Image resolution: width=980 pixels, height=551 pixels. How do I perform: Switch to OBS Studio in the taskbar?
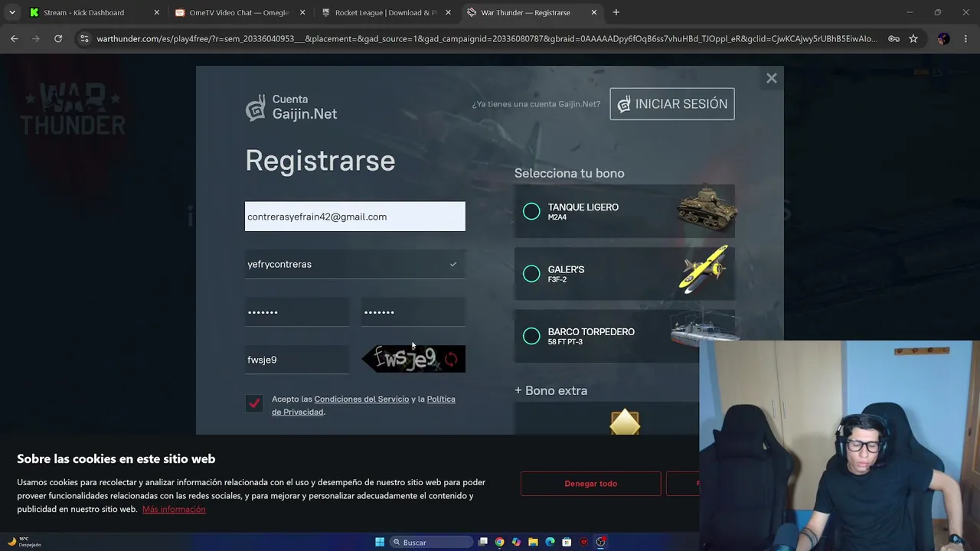(601, 542)
